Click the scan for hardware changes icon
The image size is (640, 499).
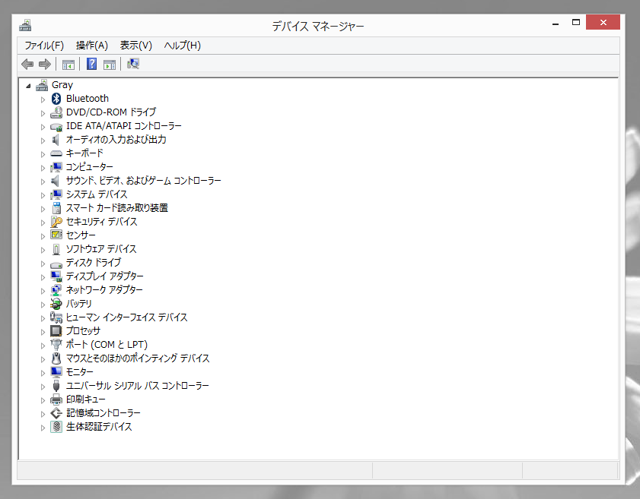pyautogui.click(x=133, y=64)
